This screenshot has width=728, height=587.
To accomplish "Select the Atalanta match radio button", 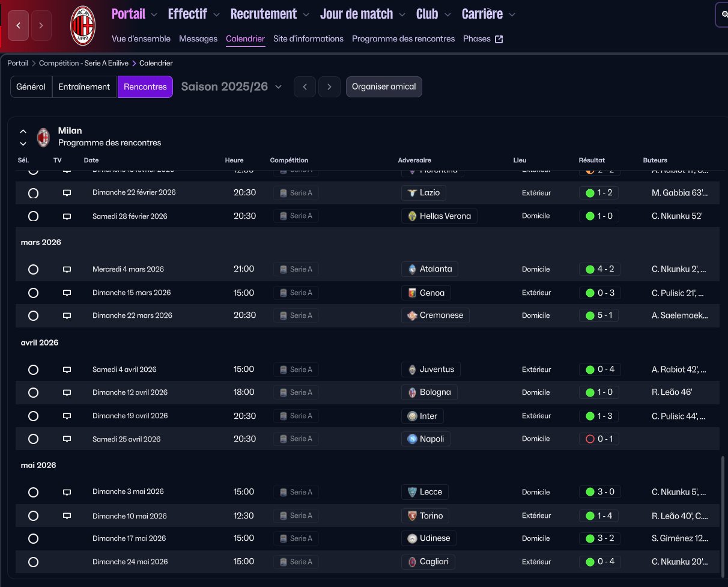I will tap(33, 269).
